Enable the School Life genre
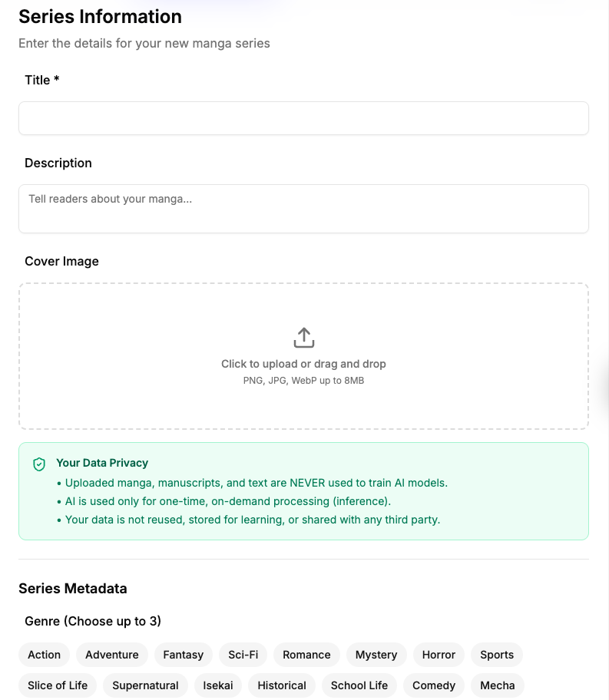This screenshot has height=700, width=609. pyautogui.click(x=359, y=685)
